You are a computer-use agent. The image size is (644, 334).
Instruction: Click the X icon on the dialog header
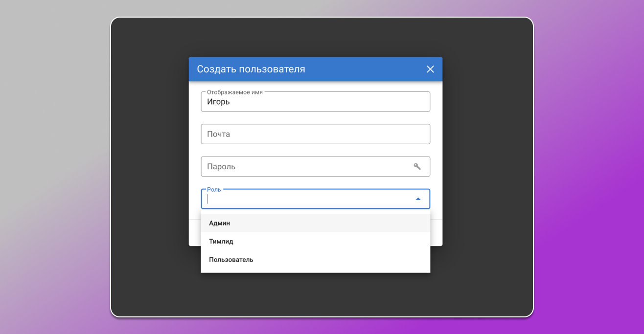pos(430,69)
